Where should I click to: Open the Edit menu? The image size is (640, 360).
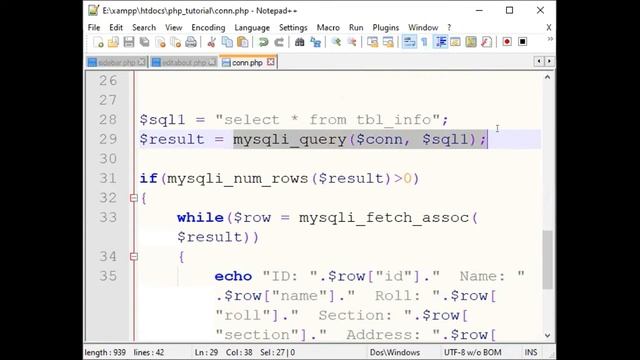[x=116, y=27]
